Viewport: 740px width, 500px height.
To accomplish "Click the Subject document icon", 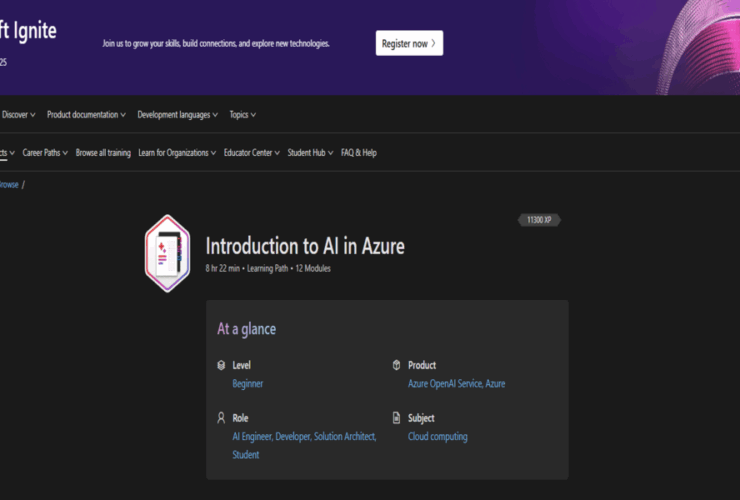I will click(396, 418).
